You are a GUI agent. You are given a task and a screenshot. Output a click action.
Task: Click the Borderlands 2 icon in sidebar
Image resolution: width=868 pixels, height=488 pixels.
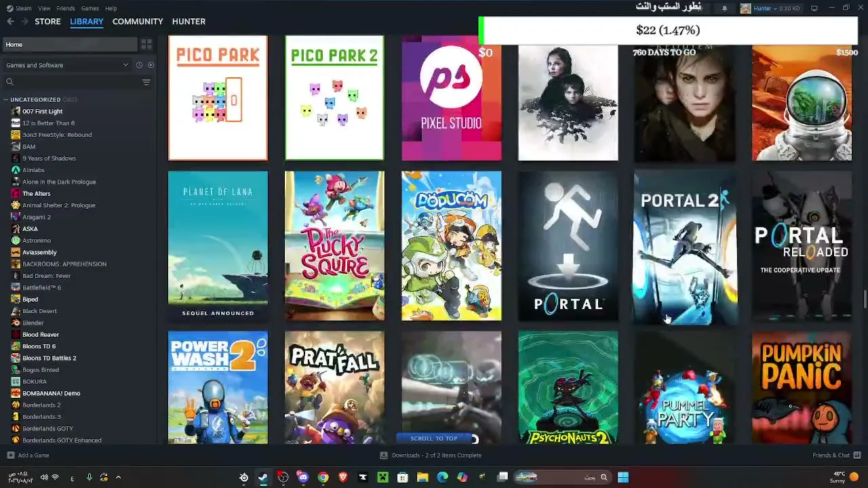tap(16, 405)
